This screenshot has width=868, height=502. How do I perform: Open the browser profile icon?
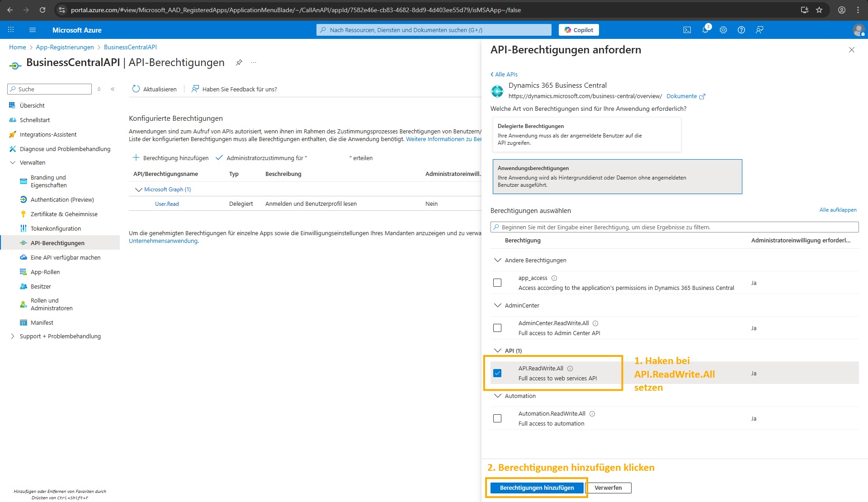click(x=842, y=10)
